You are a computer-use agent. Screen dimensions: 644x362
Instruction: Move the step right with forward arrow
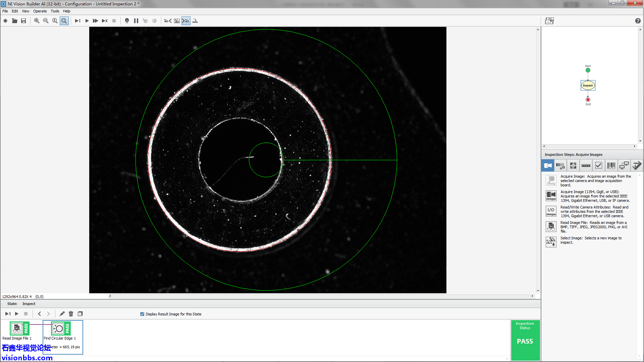tap(48, 314)
